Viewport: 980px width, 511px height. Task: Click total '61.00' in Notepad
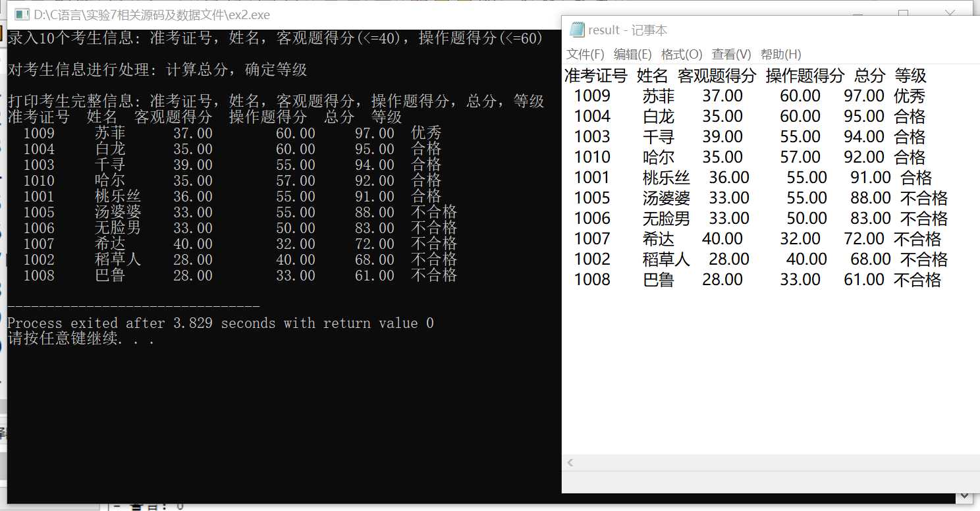[864, 280]
